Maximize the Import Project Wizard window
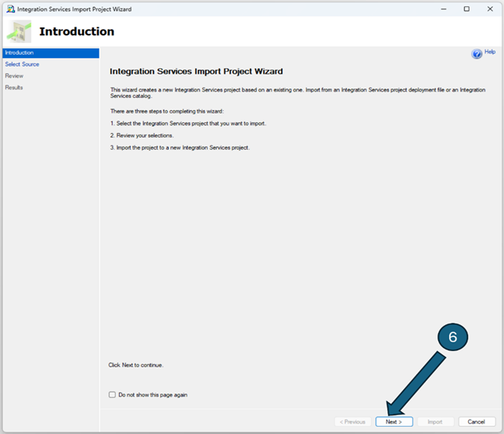Viewport: 504px width, 434px height. click(466, 9)
